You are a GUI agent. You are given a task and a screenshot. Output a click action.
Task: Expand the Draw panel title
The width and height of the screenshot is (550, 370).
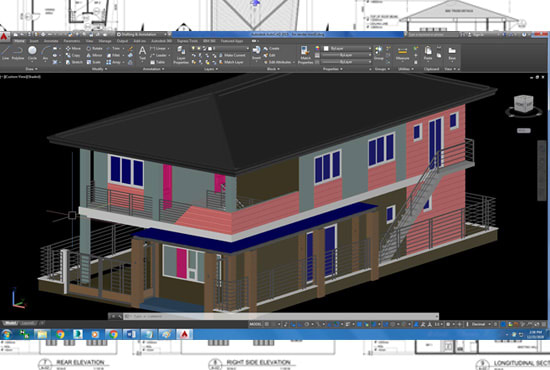[31, 69]
